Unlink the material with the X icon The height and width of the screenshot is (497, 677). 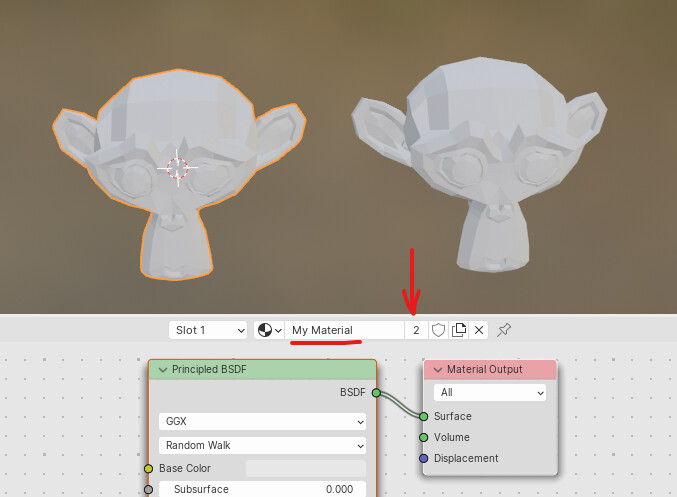point(479,330)
